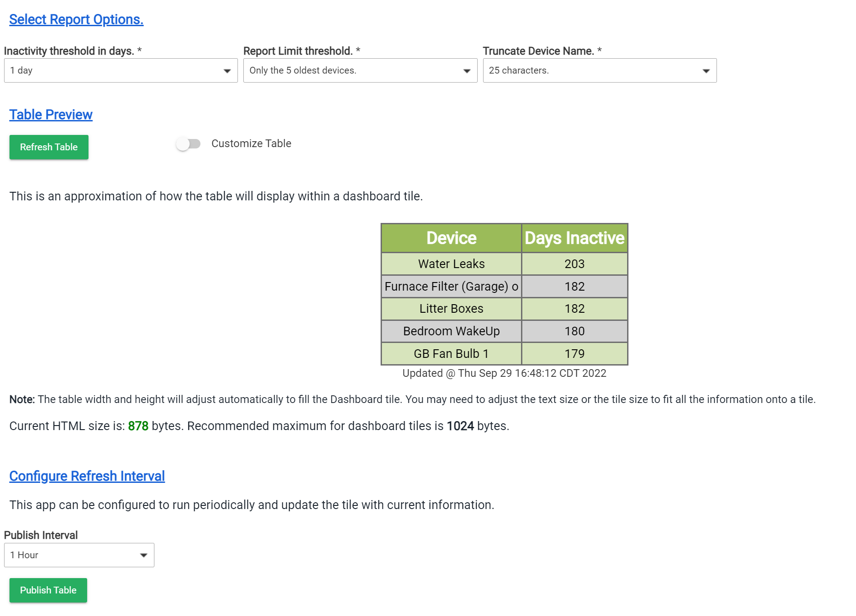Select the 179 days inactive cell

575,354
